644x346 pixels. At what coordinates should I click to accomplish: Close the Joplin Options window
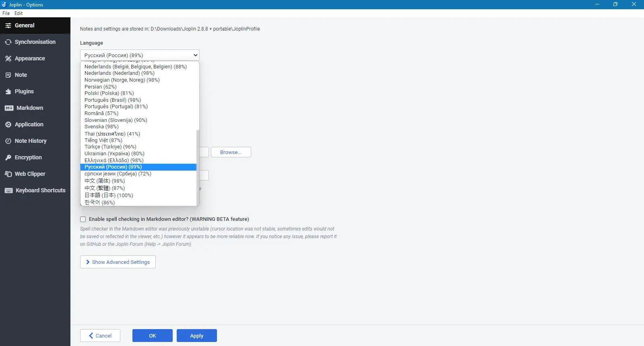(x=634, y=4)
